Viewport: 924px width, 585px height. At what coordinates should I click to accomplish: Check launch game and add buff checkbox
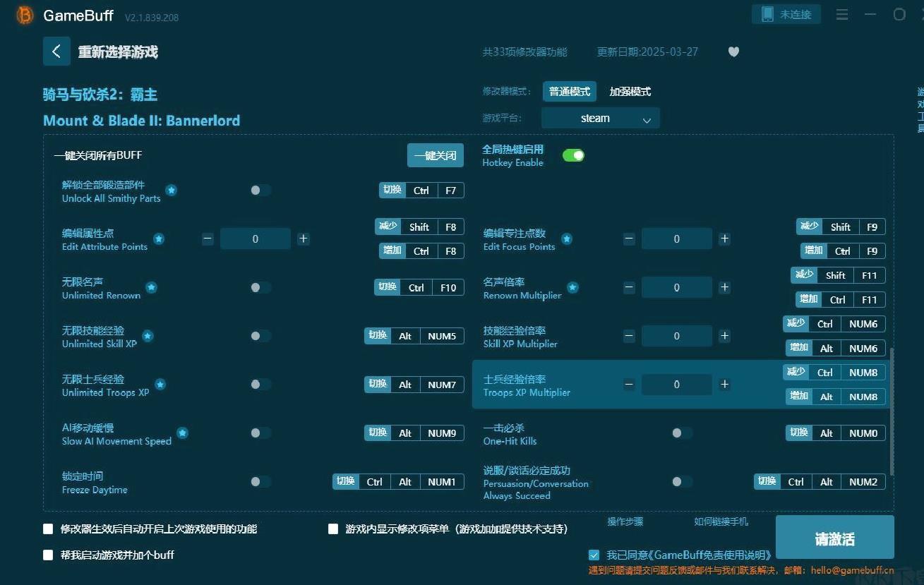tap(48, 555)
